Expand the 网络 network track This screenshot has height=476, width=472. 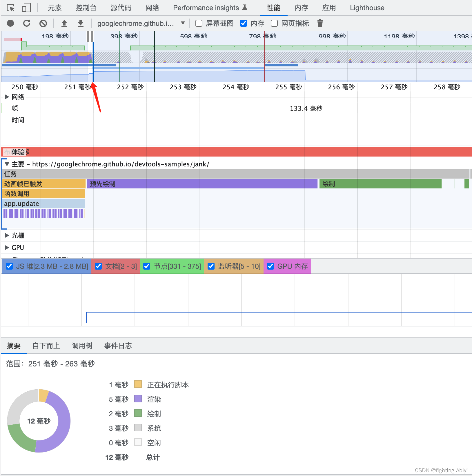point(7,97)
